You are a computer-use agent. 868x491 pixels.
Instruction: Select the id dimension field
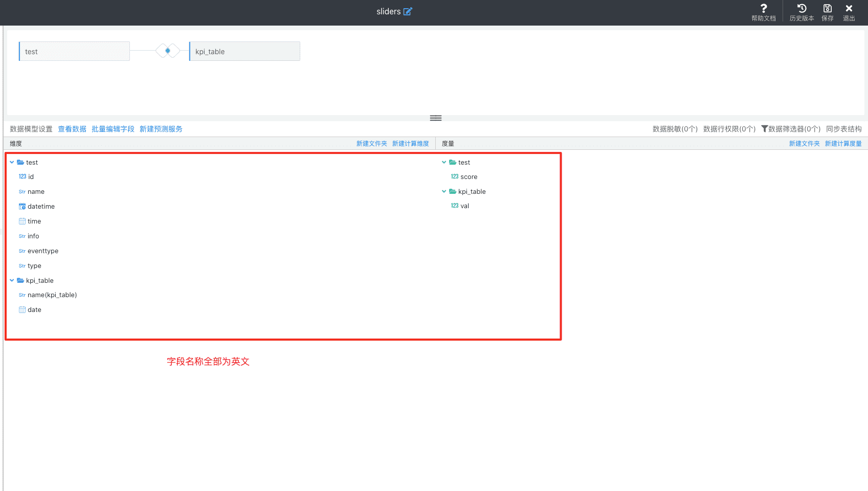point(31,176)
